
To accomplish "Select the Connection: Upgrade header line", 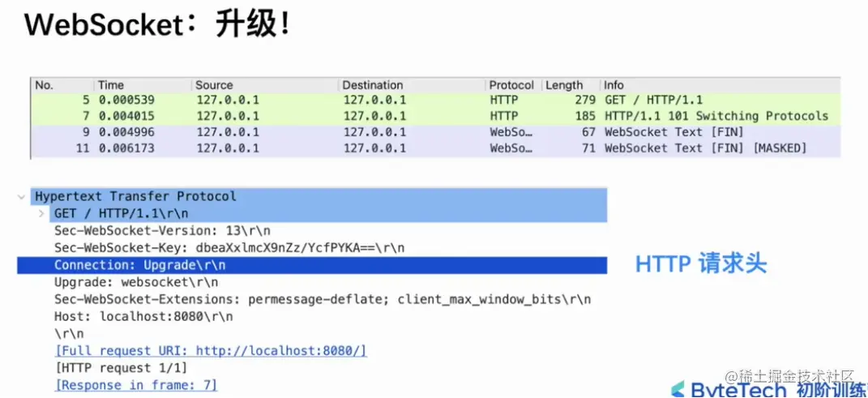I will coord(312,265).
